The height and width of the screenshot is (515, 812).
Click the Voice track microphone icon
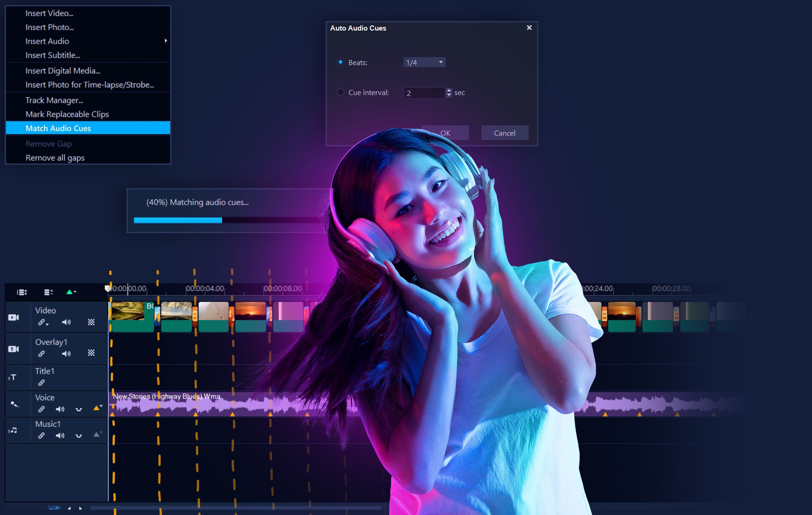coord(14,404)
